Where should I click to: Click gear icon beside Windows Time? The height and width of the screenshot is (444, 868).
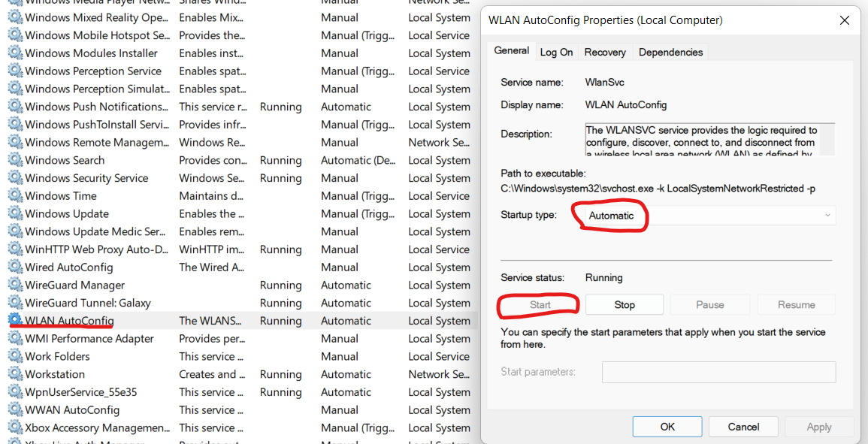tap(15, 196)
